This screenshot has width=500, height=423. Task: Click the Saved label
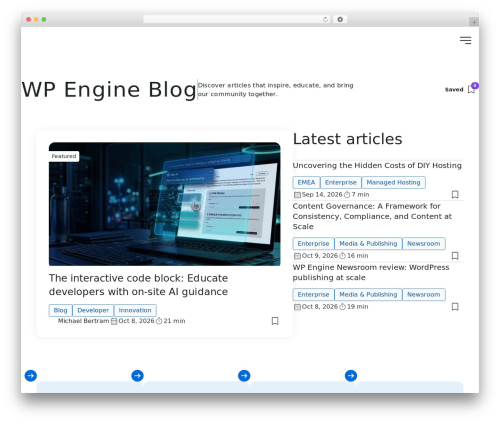pos(454,89)
